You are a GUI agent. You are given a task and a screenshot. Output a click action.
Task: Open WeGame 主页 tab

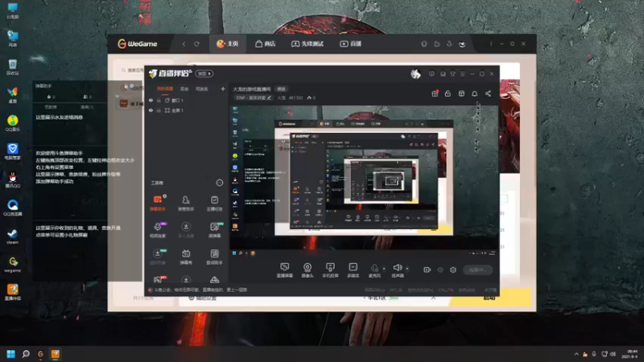[x=228, y=44]
